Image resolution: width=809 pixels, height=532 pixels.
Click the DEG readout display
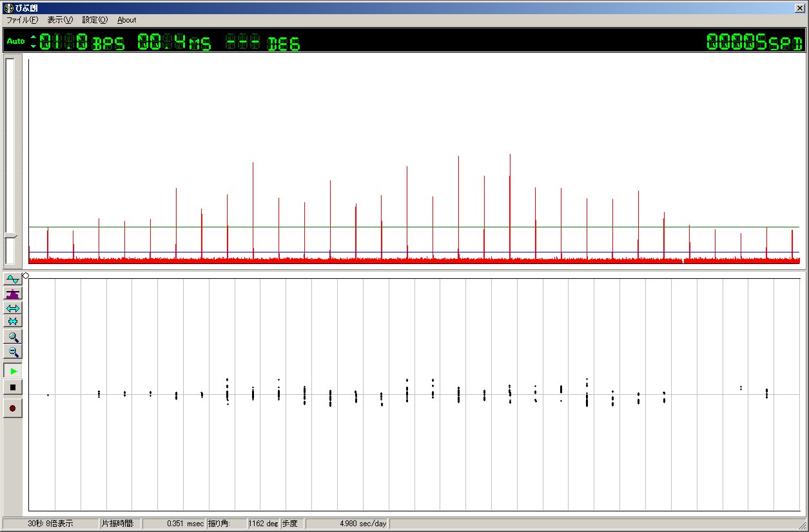pyautogui.click(x=262, y=42)
